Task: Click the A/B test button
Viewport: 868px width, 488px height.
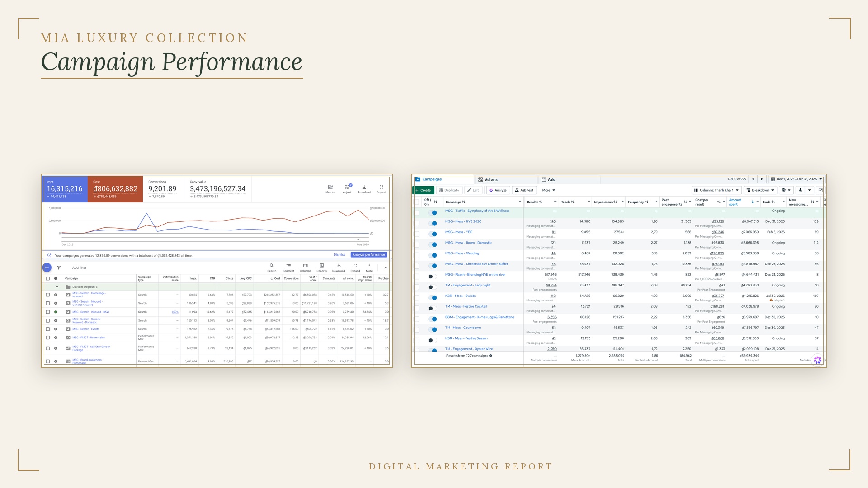Action: pos(524,190)
